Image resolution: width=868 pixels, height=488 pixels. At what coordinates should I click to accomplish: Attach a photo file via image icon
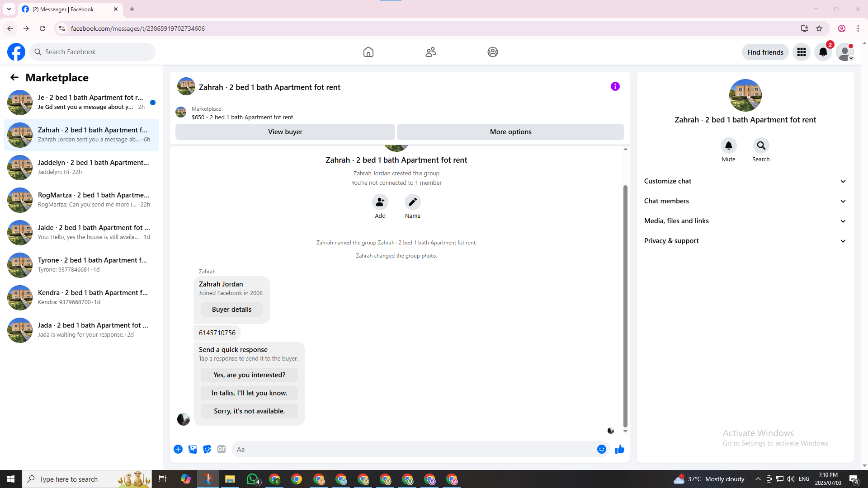coord(193,449)
